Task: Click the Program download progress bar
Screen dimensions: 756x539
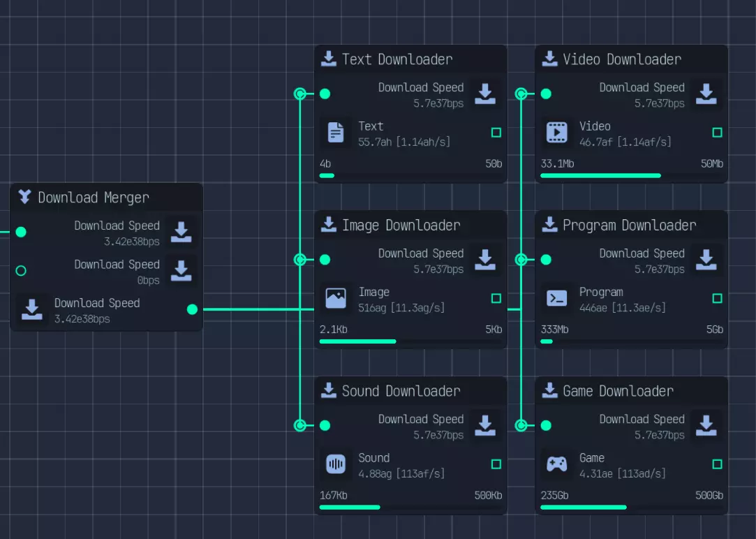Action: click(x=632, y=341)
